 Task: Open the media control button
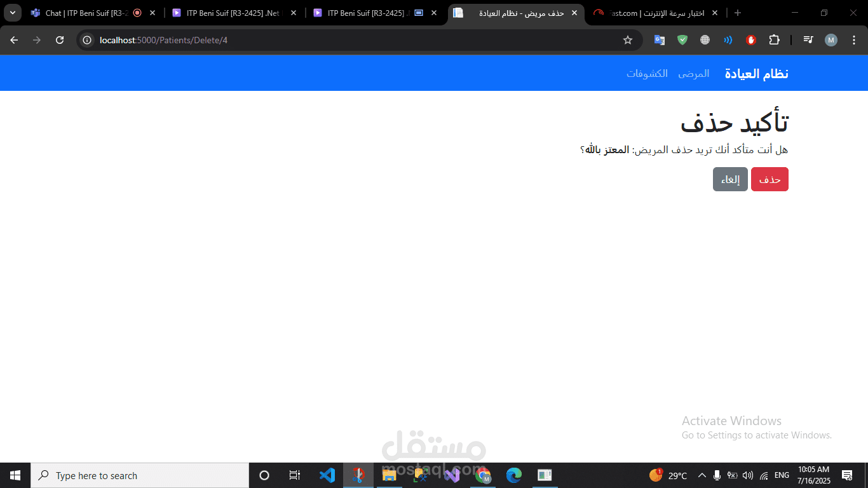pyautogui.click(x=808, y=40)
